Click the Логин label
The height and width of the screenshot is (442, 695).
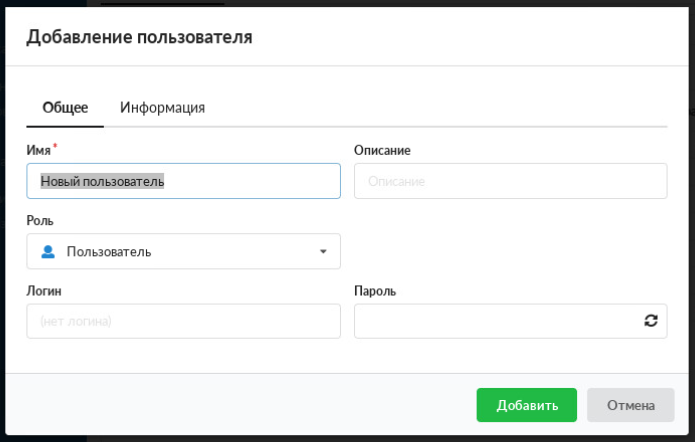coord(44,291)
